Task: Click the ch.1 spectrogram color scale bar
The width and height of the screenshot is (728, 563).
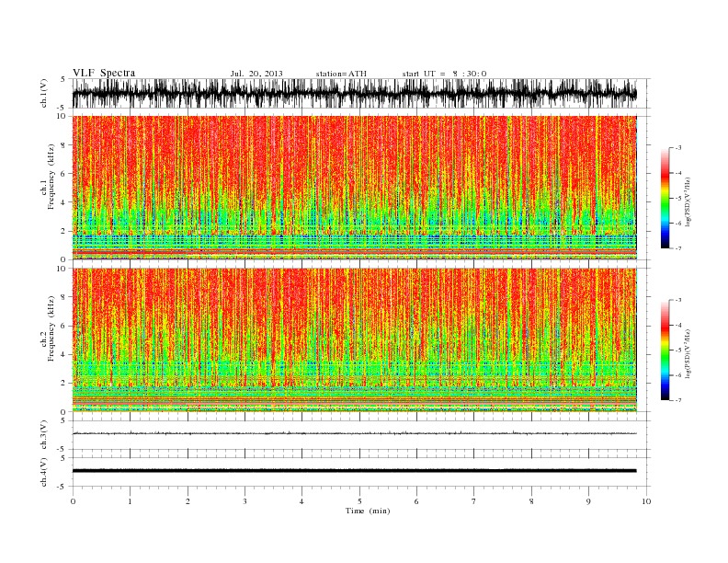Action: [665, 199]
